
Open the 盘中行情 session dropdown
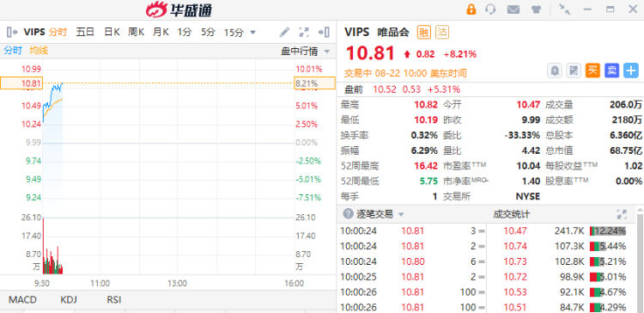pos(305,52)
